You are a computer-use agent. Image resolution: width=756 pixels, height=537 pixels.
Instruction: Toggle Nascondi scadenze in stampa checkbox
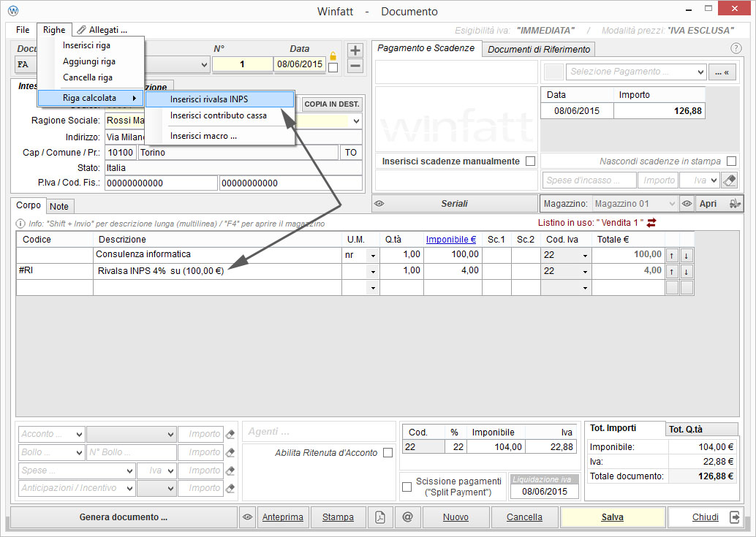tap(731, 161)
